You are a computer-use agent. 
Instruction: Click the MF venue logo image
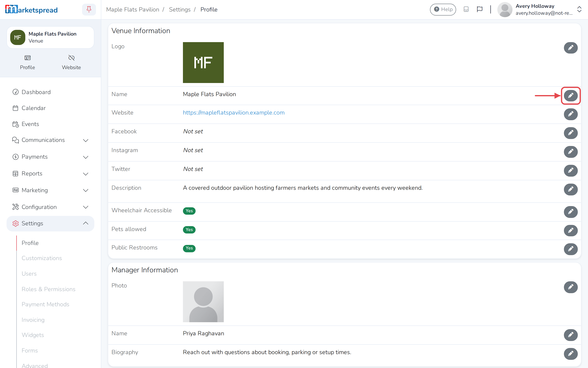[203, 63]
